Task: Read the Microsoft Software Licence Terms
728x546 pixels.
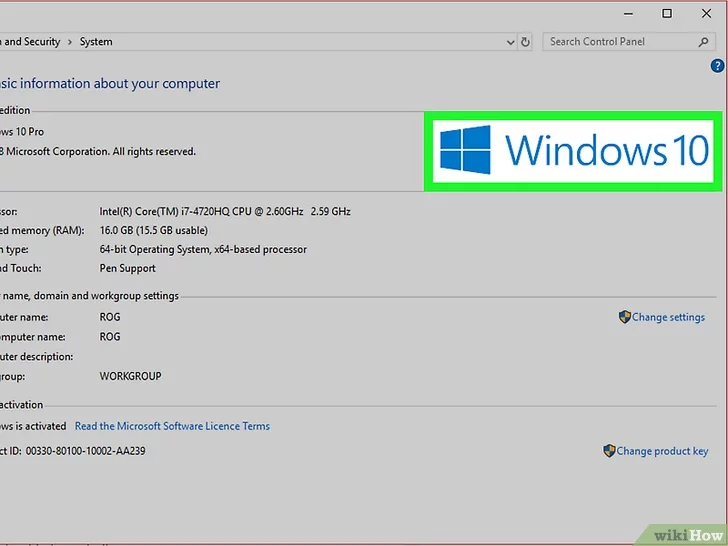Action: pos(172,426)
